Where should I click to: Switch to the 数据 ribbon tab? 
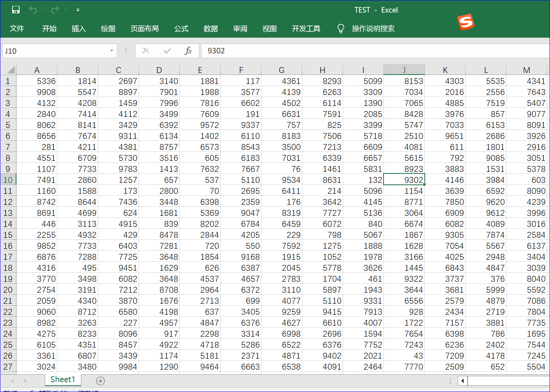point(211,29)
